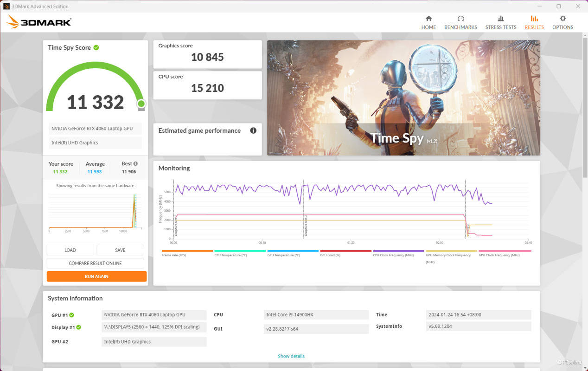
Task: Click the green check next to GPU #1
Action: click(72, 315)
